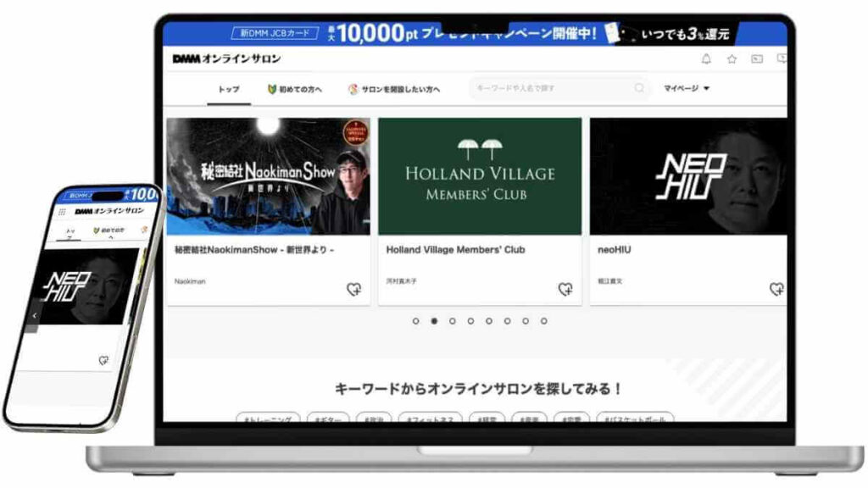
Task: Open the notifications bell icon
Action: click(707, 59)
